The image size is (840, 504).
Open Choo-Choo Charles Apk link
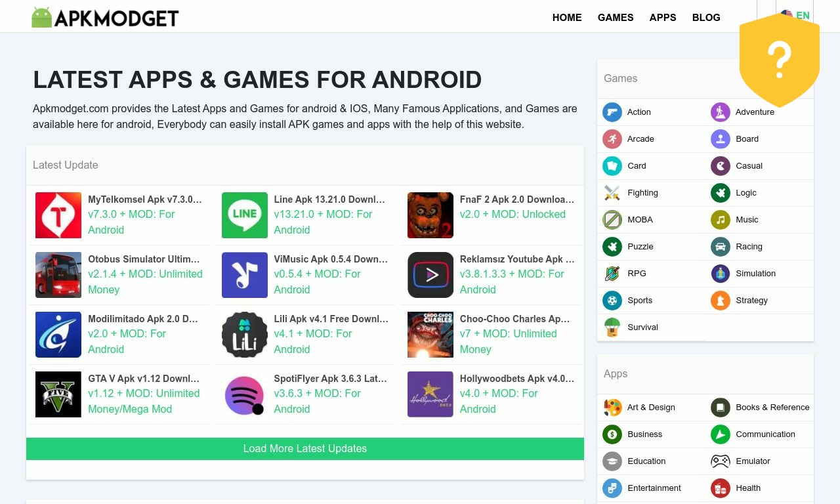point(515,319)
